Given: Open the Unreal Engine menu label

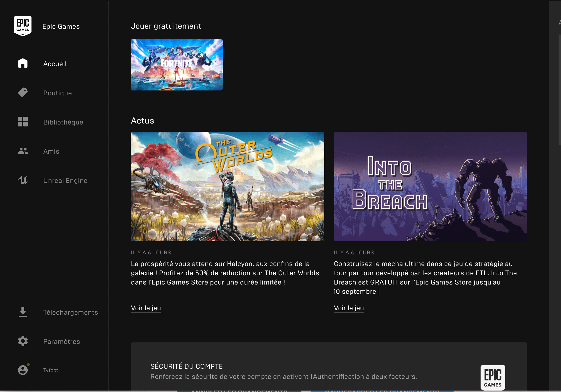Looking at the screenshot, I should (65, 181).
